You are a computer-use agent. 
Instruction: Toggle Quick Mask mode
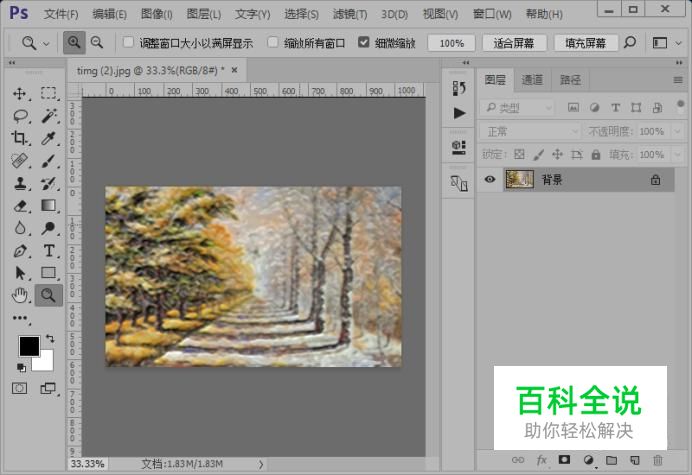pyautogui.click(x=19, y=388)
